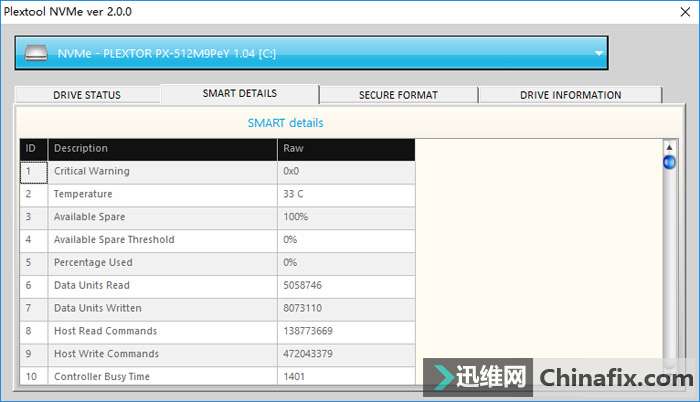
Task: Click the 138773669 raw value
Action: click(x=308, y=331)
